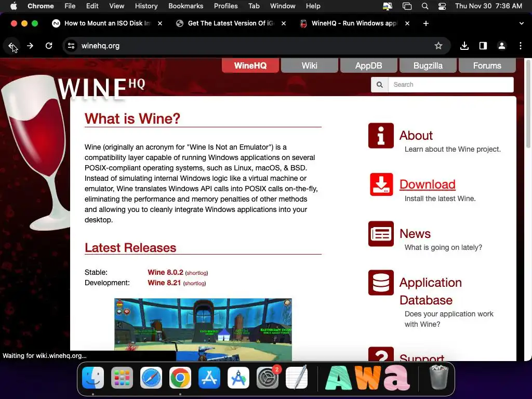The image size is (532, 399).
Task: Open the WineHQ site navigation tab
Action: pos(250,65)
